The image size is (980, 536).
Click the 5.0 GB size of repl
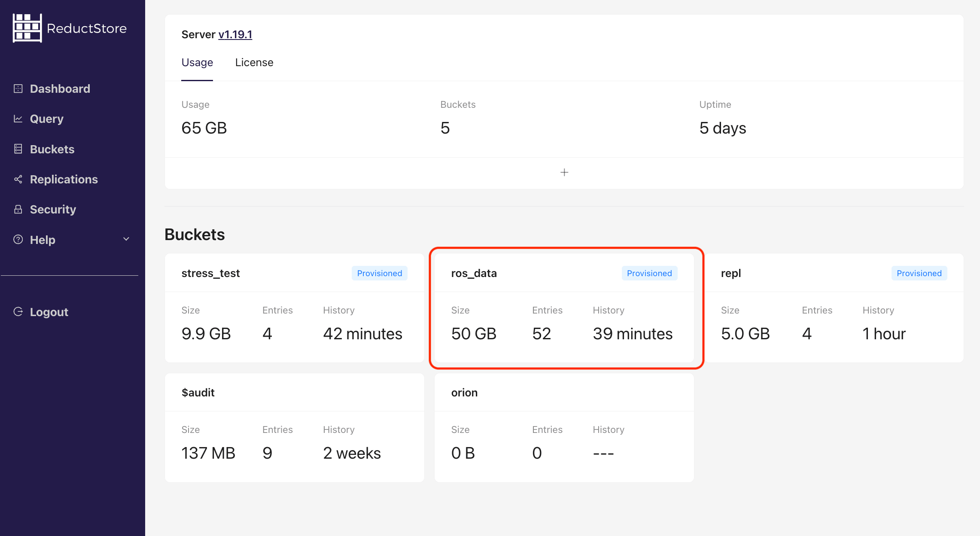745,334
